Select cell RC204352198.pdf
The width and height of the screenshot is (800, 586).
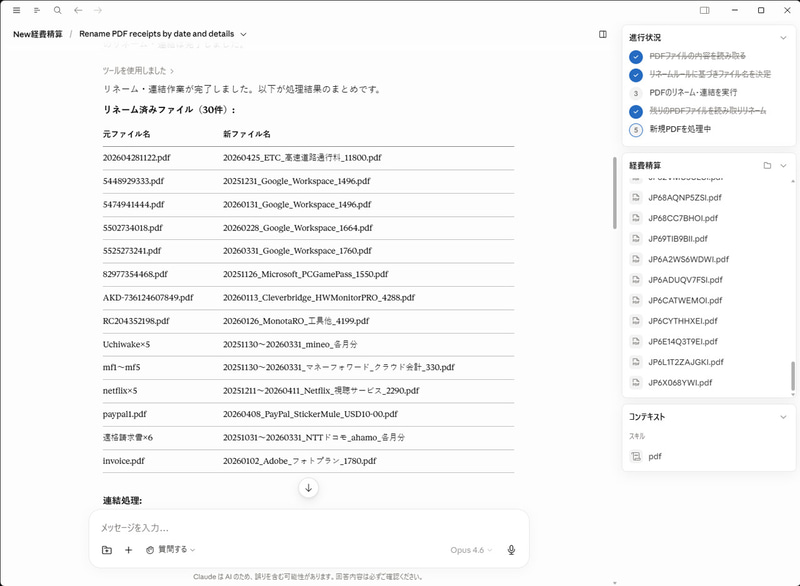136,321
